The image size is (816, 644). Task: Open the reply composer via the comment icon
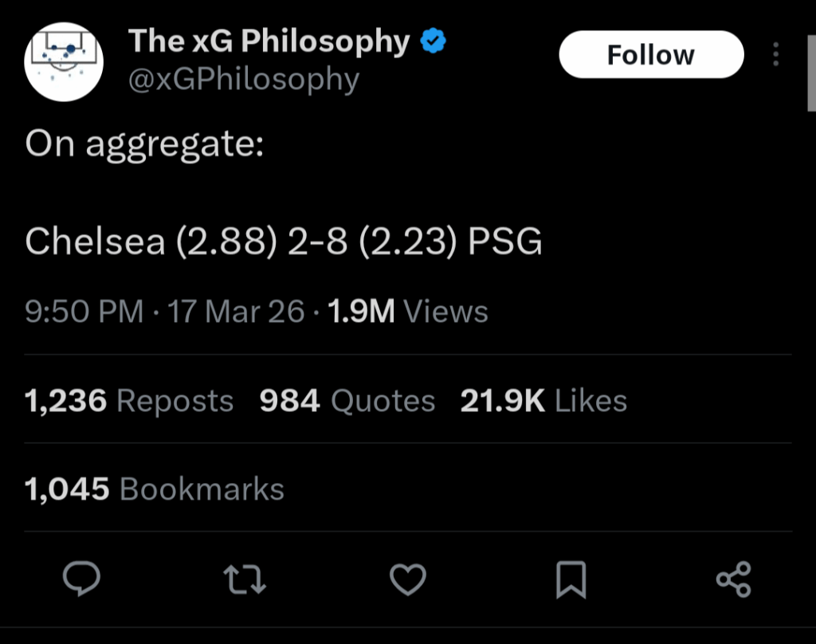pos(80,581)
